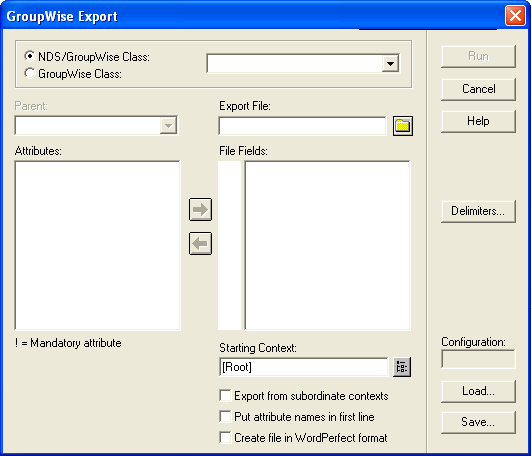The width and height of the screenshot is (532, 456).
Task: Browse for export file with folder icon
Action: (x=402, y=126)
